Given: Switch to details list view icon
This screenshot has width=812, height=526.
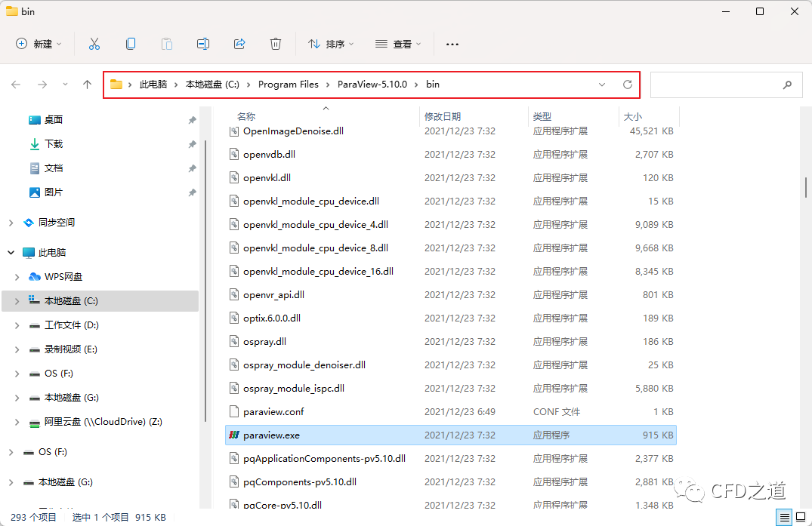Looking at the screenshot, I should coord(785,517).
